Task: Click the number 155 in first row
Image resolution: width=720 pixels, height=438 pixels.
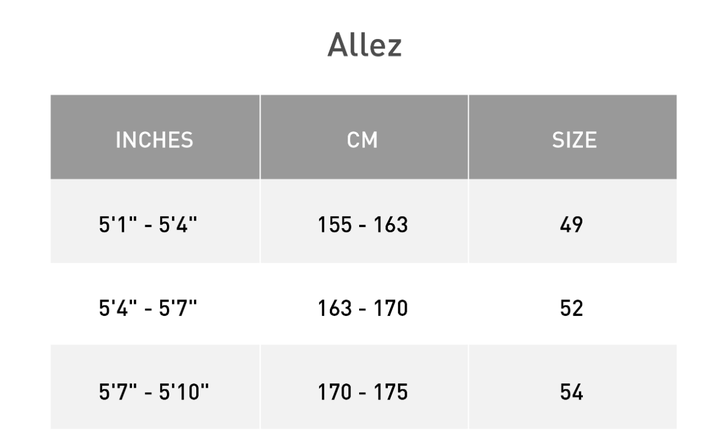Action: point(335,225)
